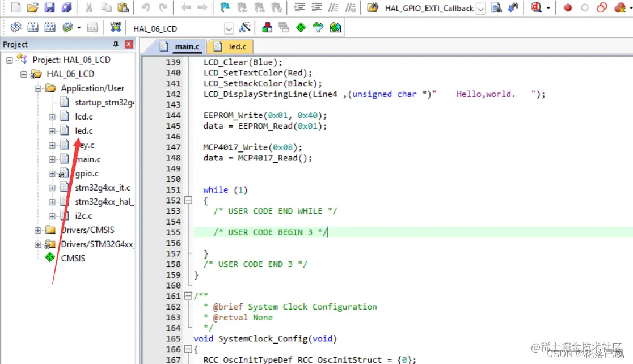This screenshot has width=633, height=364.
Task: Expand the Drivers/CMSIS folder
Action: pyautogui.click(x=37, y=230)
